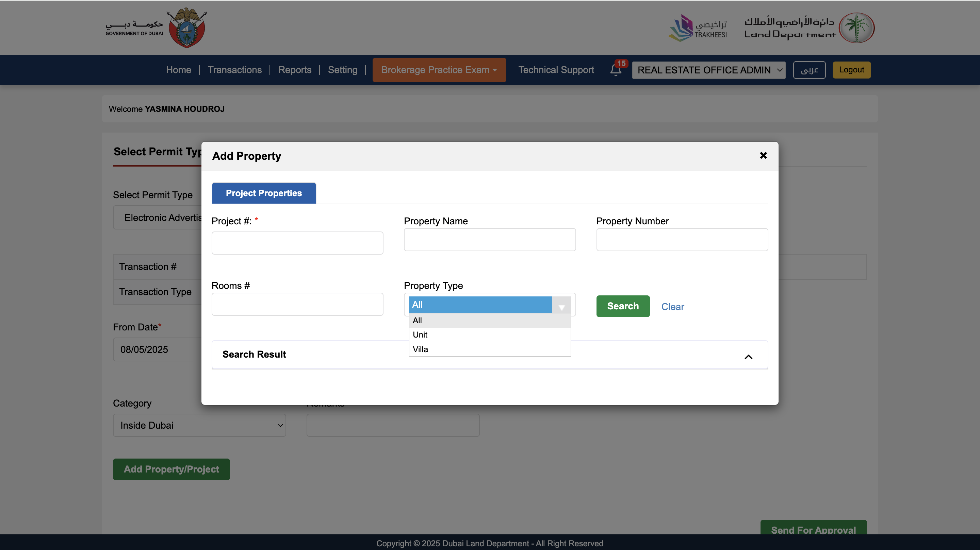Switch to the Project Properties tab
Viewport: 980px width, 550px height.
coord(263,193)
